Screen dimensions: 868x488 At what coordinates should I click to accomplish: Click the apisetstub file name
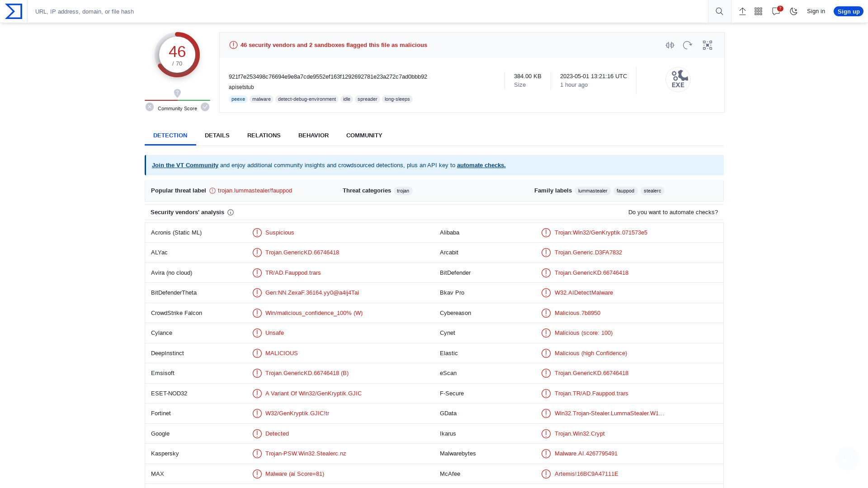241,87
